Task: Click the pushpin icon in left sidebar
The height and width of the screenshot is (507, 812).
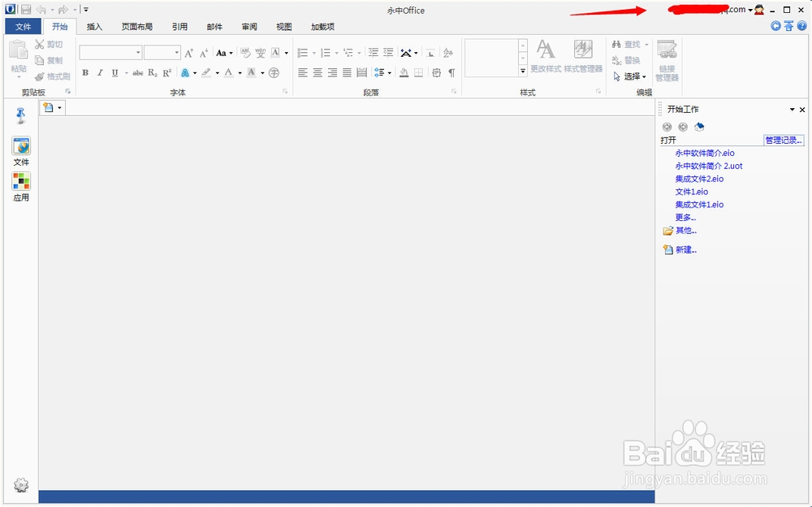Action: [21, 115]
